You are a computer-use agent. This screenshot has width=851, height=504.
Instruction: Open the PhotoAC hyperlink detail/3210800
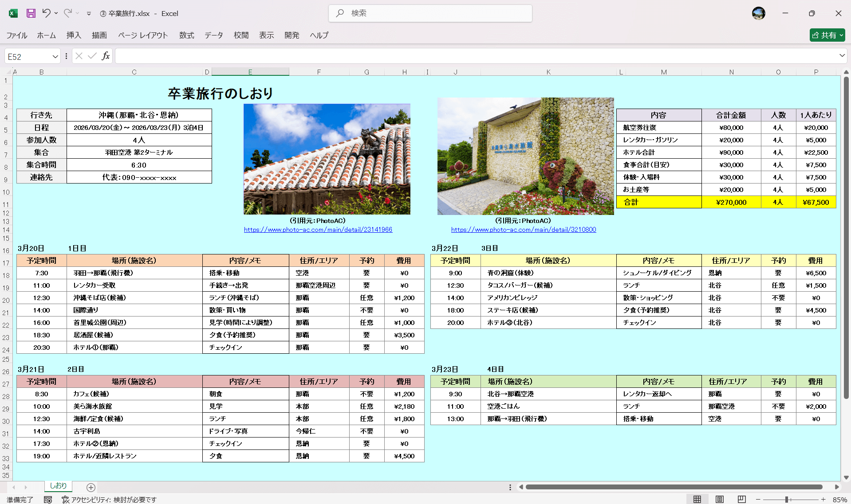524,230
